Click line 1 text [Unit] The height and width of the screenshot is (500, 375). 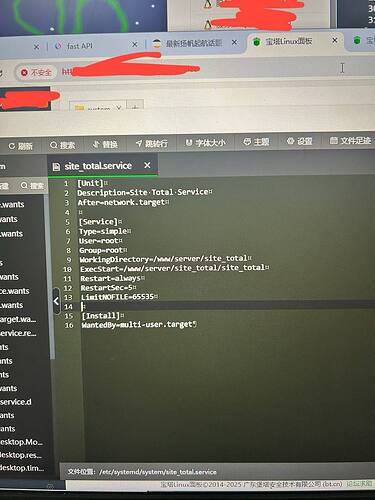90,183
